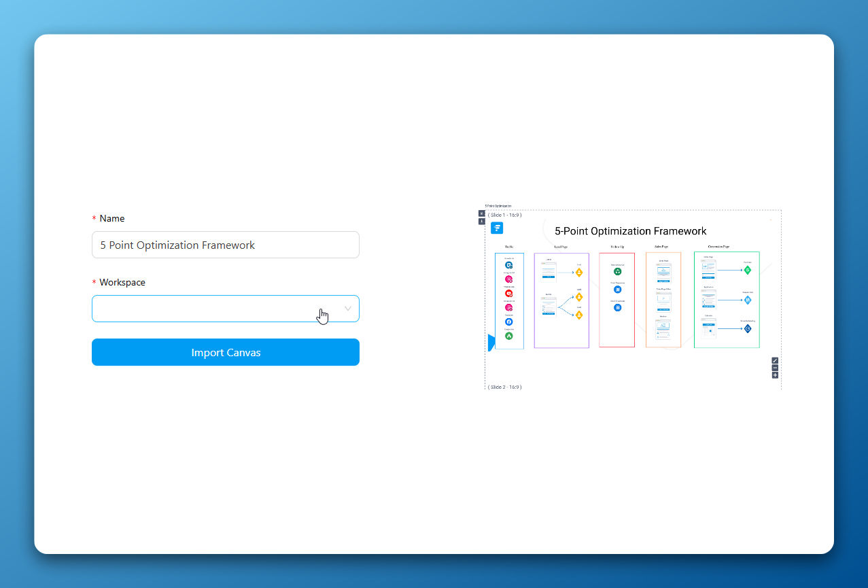Click the "Conversion Page" column heading

click(x=718, y=247)
